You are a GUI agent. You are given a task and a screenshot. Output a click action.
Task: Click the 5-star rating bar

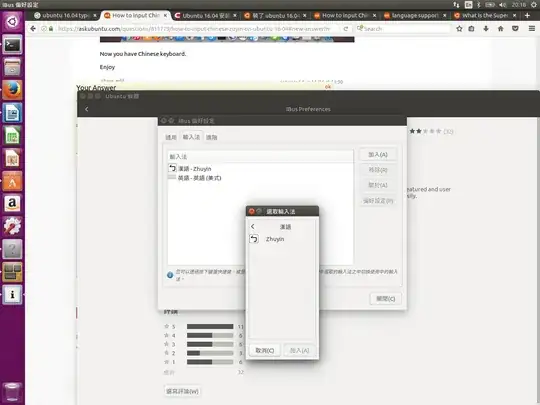coord(210,326)
